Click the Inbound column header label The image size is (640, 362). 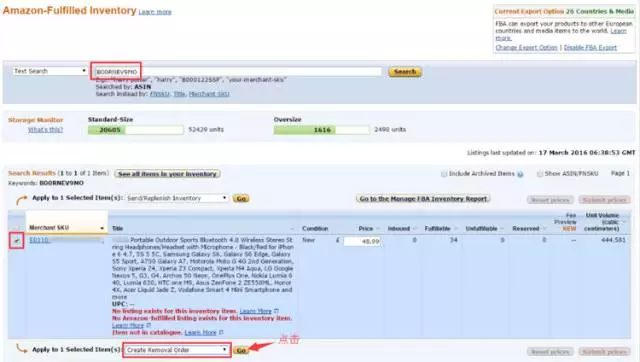[399, 229]
